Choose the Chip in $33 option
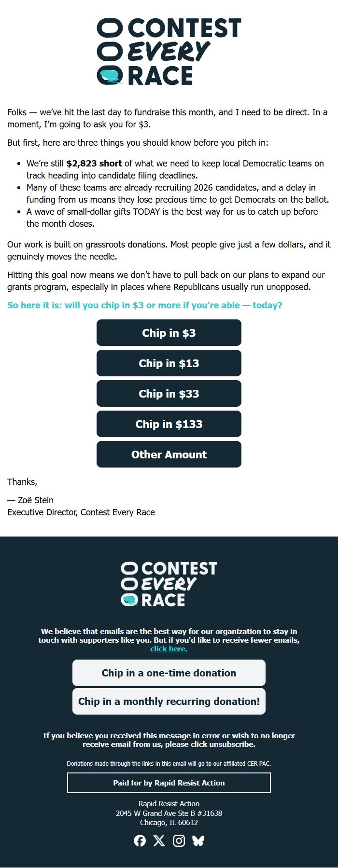The width and height of the screenshot is (338, 868). (169, 393)
